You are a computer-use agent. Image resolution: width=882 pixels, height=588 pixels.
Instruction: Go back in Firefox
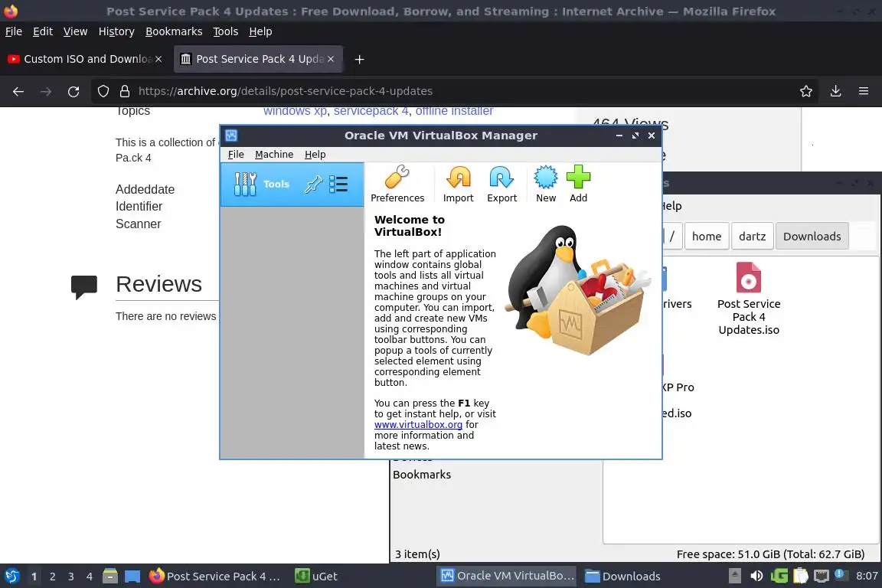click(18, 91)
